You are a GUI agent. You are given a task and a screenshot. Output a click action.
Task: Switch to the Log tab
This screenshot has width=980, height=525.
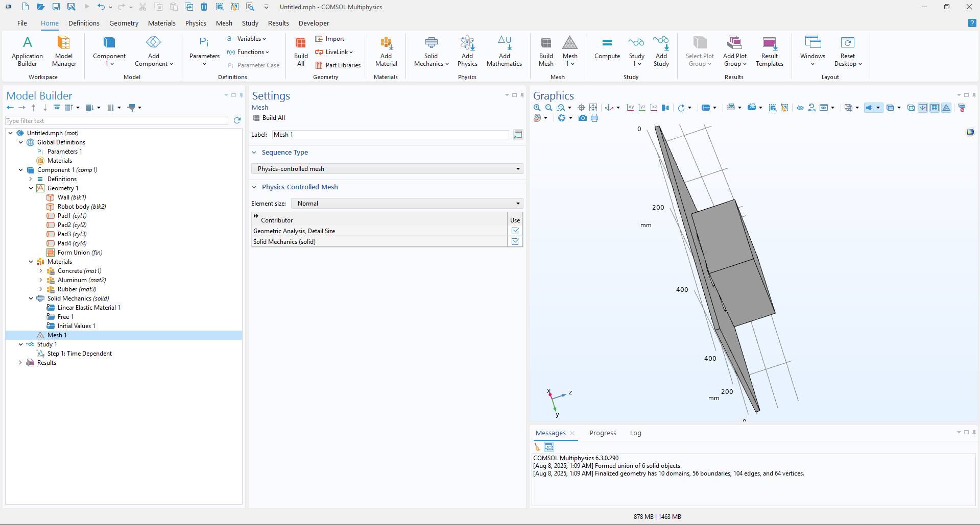635,433
